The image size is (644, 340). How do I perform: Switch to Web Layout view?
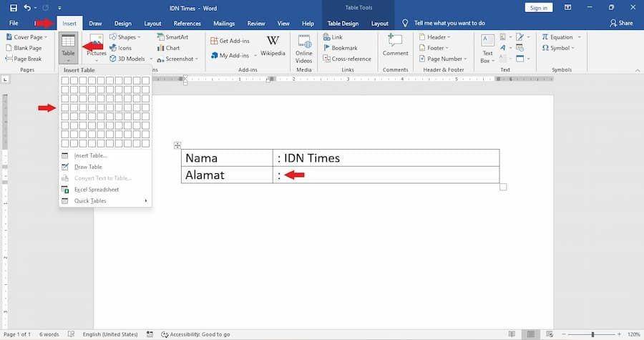pos(550,334)
